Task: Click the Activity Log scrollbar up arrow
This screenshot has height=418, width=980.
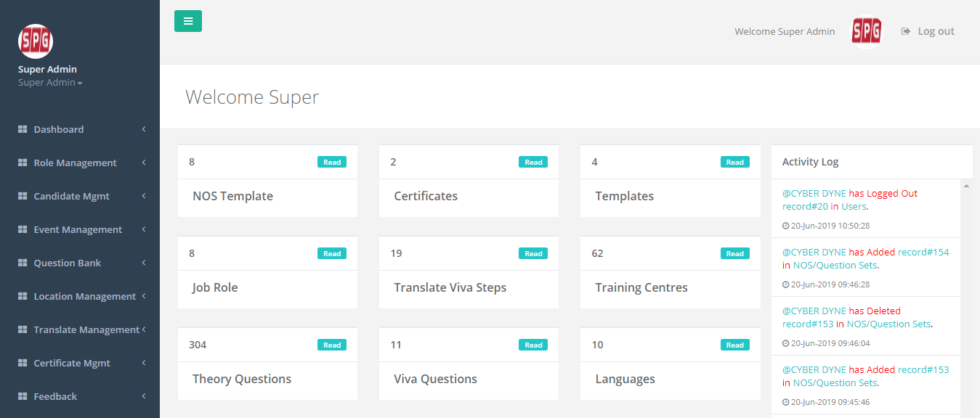Action: [966, 186]
